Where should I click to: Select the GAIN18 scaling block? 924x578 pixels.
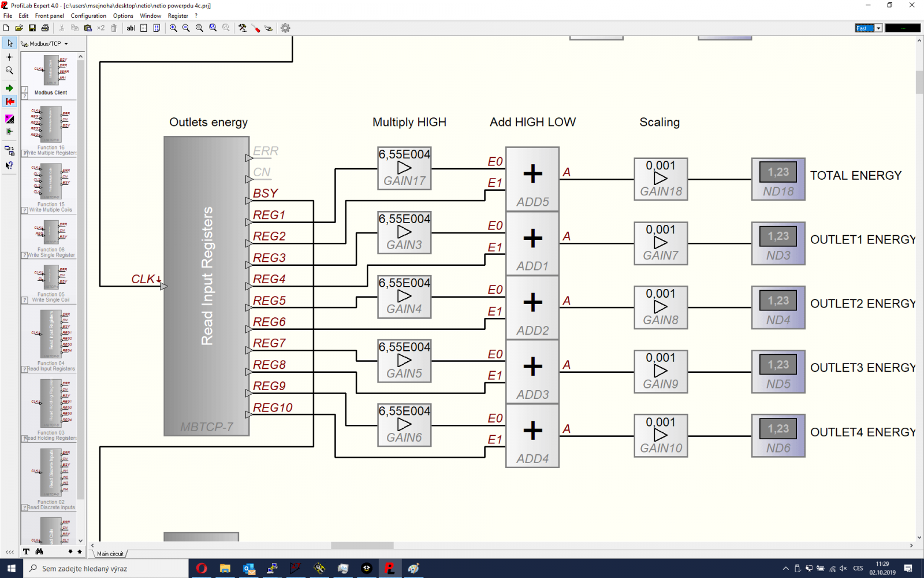coord(661,179)
